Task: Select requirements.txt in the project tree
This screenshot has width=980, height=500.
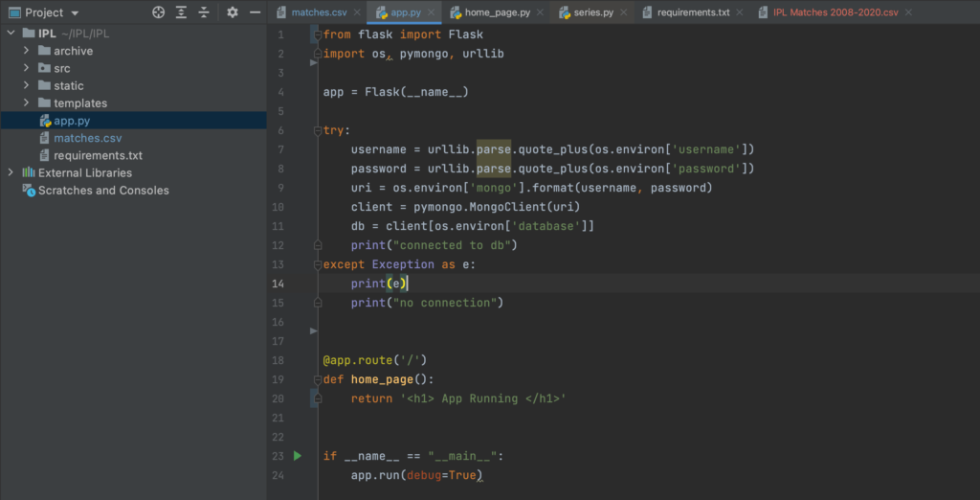Action: point(98,155)
